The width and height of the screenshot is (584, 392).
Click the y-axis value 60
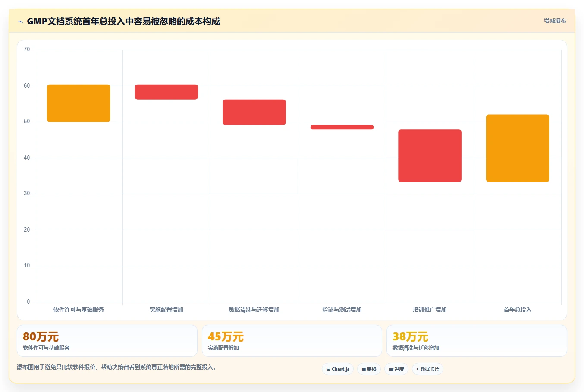click(27, 86)
